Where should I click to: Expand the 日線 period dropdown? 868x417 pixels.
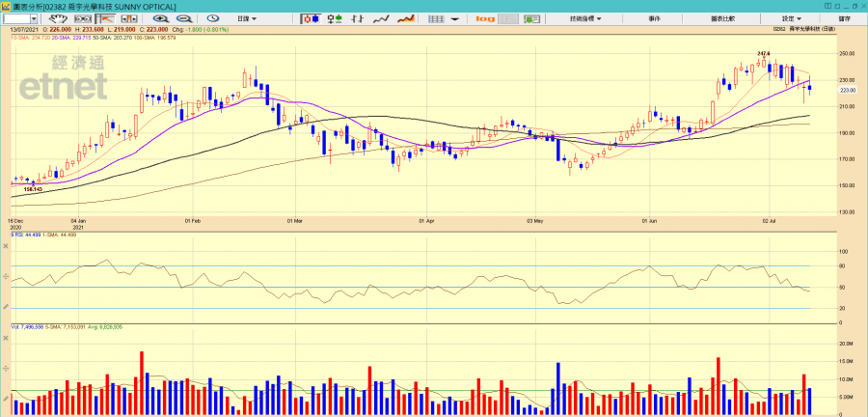point(250,18)
